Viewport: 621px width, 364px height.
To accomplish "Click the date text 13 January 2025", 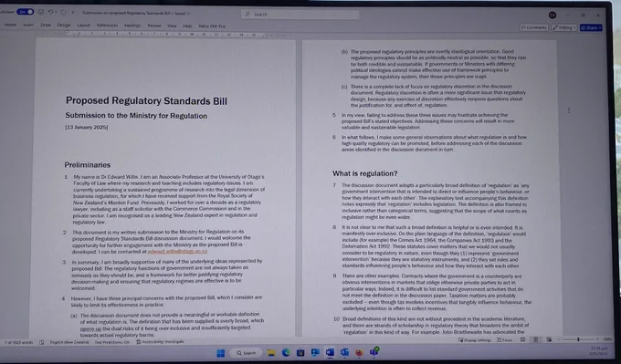I will pyautogui.click(x=87, y=127).
